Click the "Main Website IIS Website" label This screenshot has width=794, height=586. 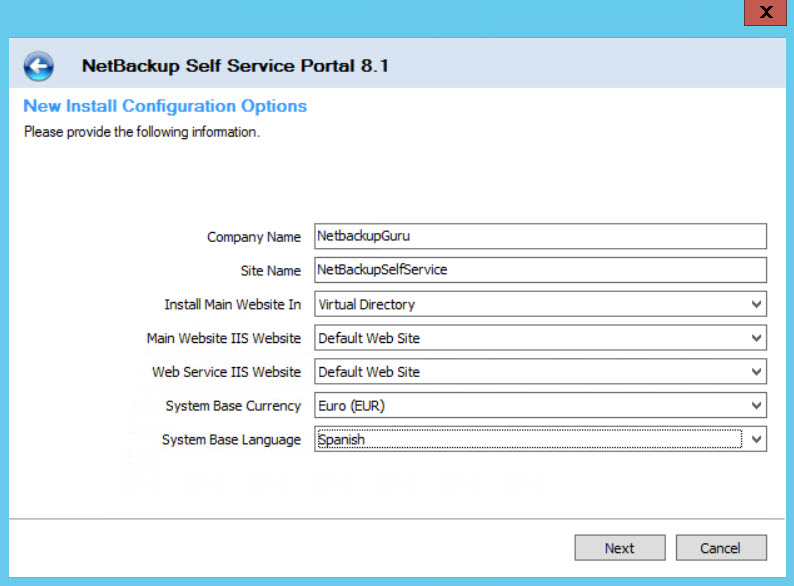tap(224, 338)
